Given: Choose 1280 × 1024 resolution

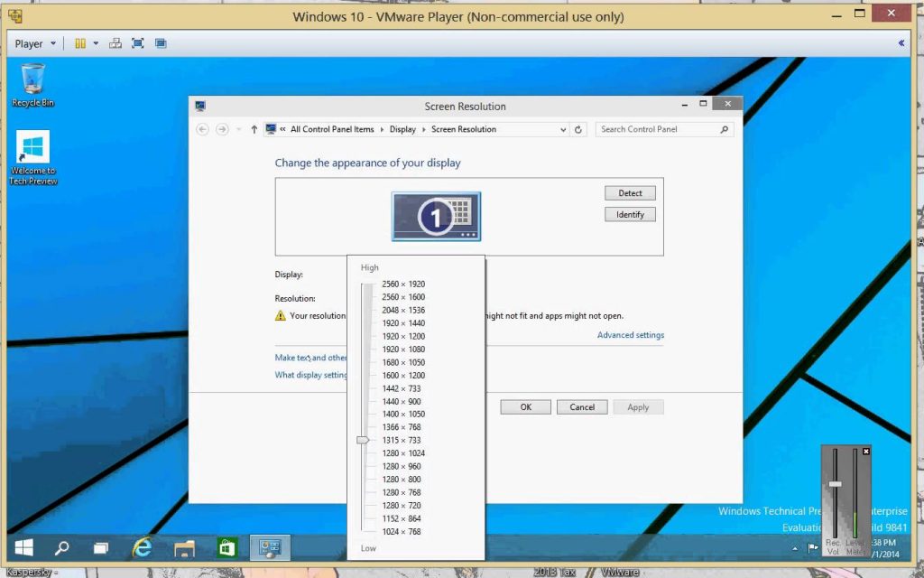Looking at the screenshot, I should pos(403,453).
